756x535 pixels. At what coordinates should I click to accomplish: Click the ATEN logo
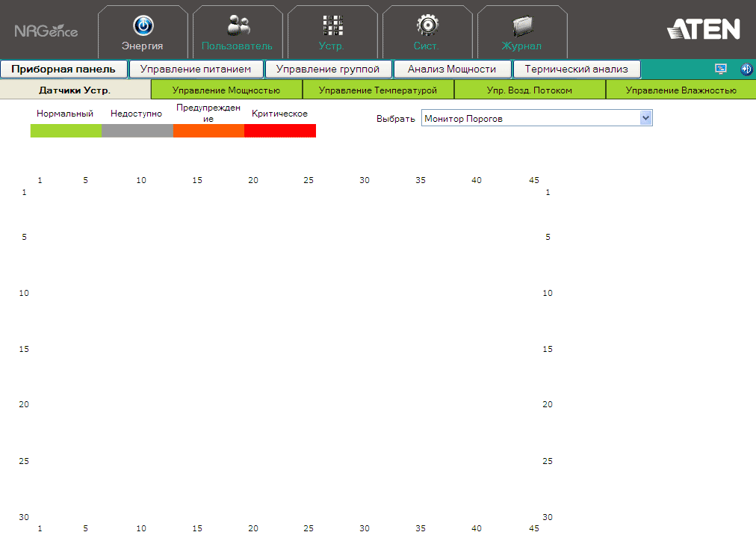(x=704, y=29)
